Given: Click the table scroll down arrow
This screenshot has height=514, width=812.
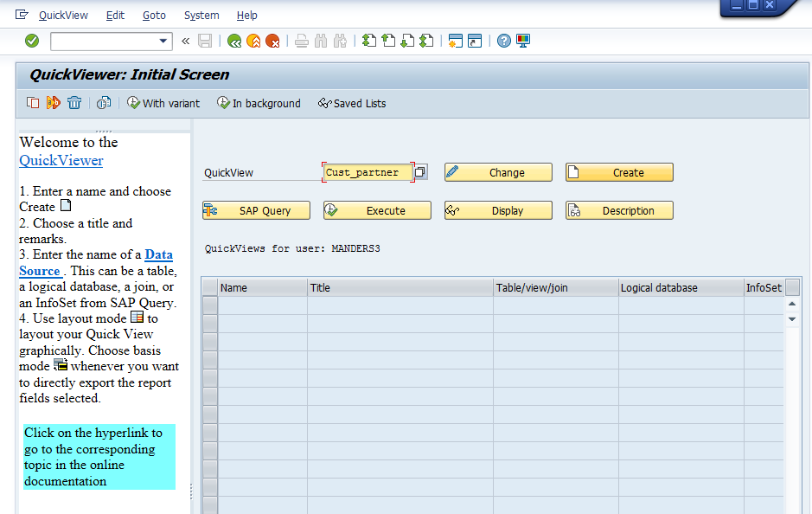Looking at the screenshot, I should (x=792, y=319).
